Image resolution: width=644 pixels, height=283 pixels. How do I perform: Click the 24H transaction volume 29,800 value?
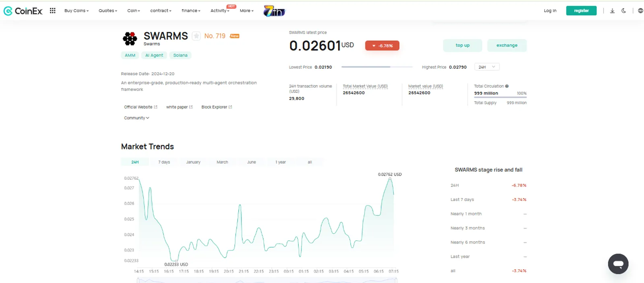coord(297,98)
